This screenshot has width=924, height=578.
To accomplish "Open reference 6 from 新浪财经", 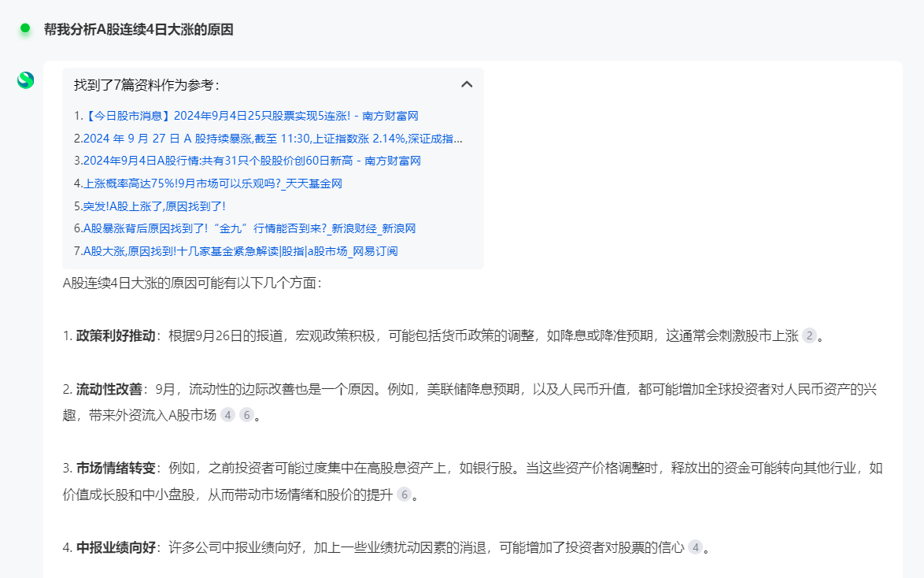I will (244, 228).
